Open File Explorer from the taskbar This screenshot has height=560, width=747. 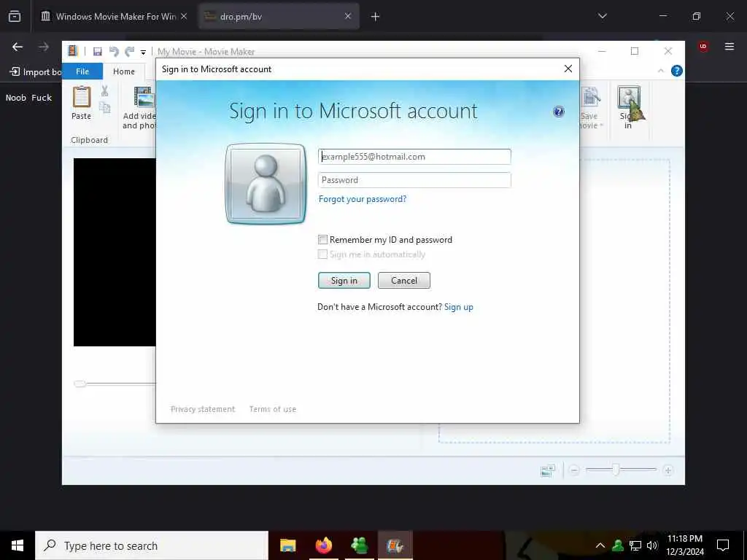287,545
